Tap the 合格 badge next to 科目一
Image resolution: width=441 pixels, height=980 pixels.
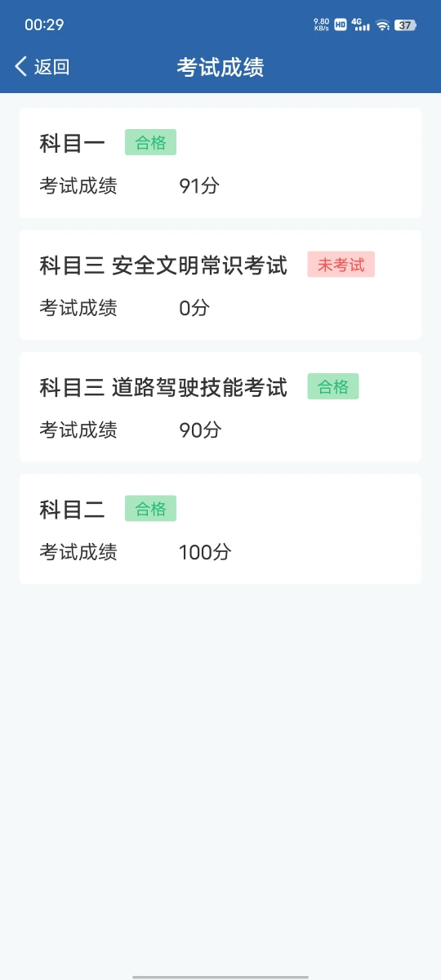point(150,143)
